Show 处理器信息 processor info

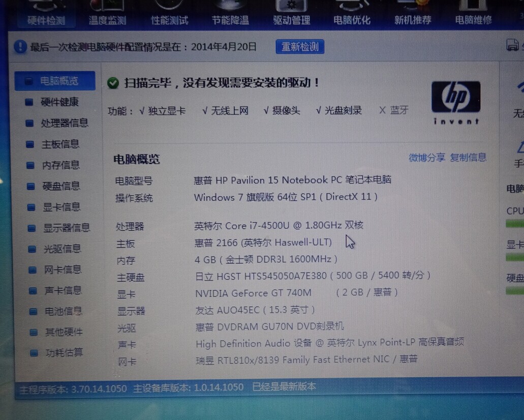pos(64,123)
